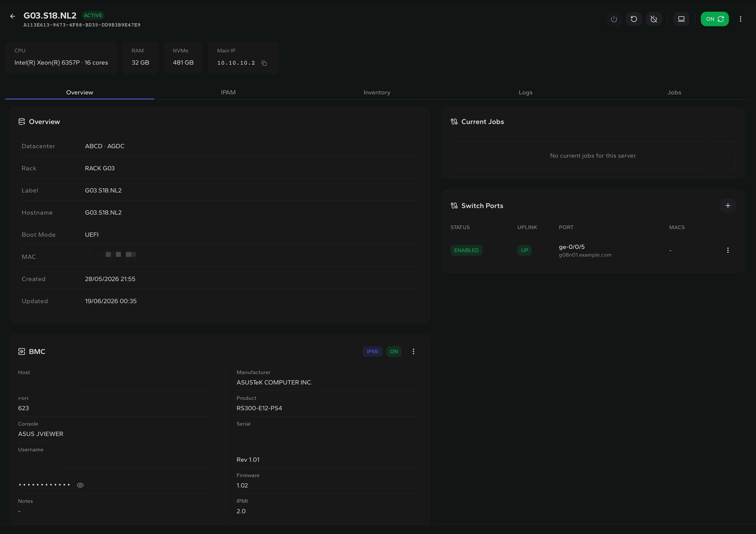Click the RACK G03 value
756x534 pixels.
click(100, 168)
